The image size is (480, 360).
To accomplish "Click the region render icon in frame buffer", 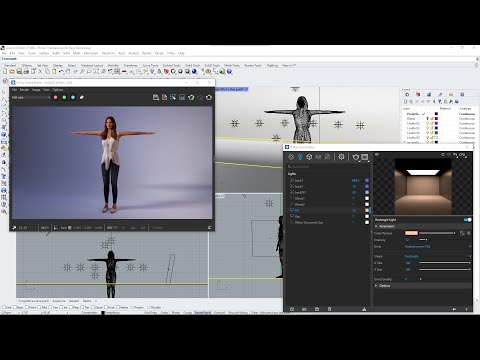I will (x=173, y=97).
